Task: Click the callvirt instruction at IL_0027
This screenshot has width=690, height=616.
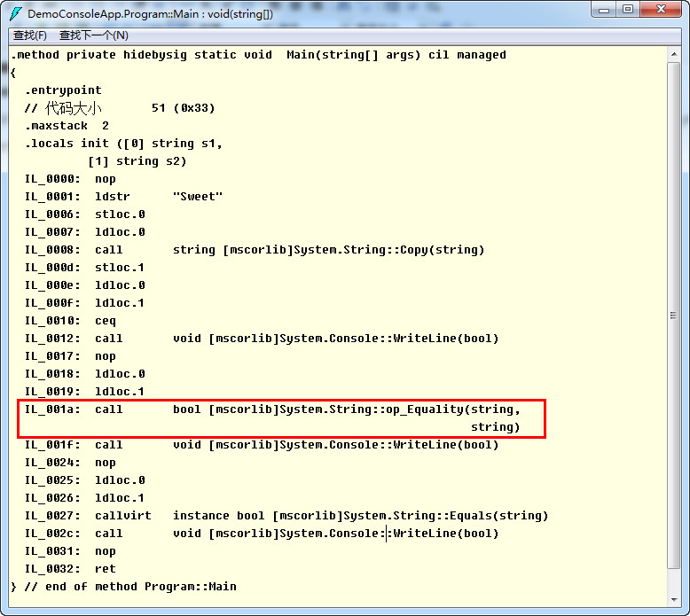Action: [122, 516]
